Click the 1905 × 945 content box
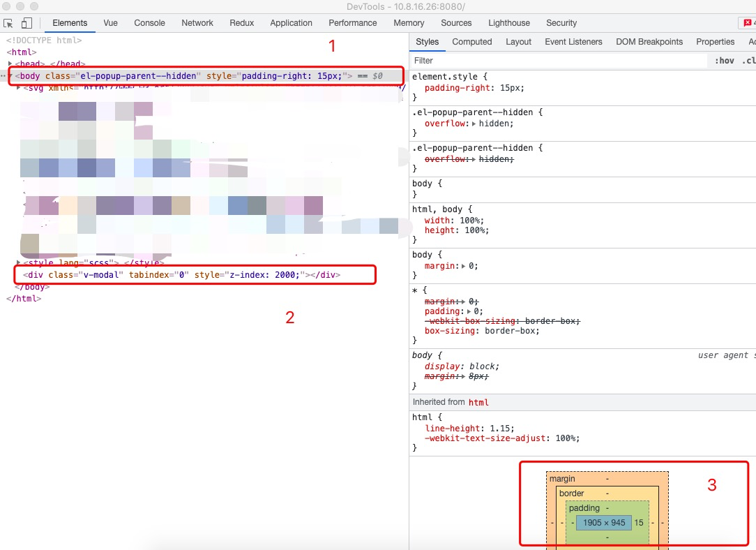 pyautogui.click(x=604, y=523)
